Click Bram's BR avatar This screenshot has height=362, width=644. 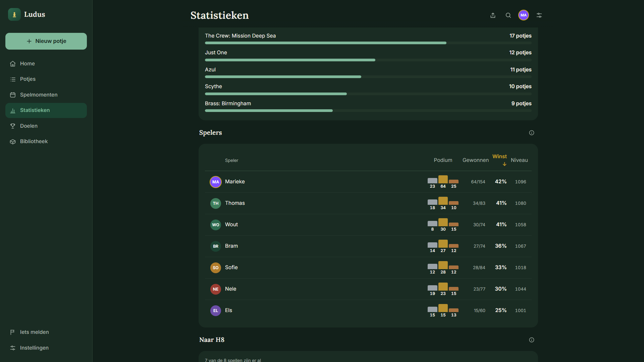216,246
